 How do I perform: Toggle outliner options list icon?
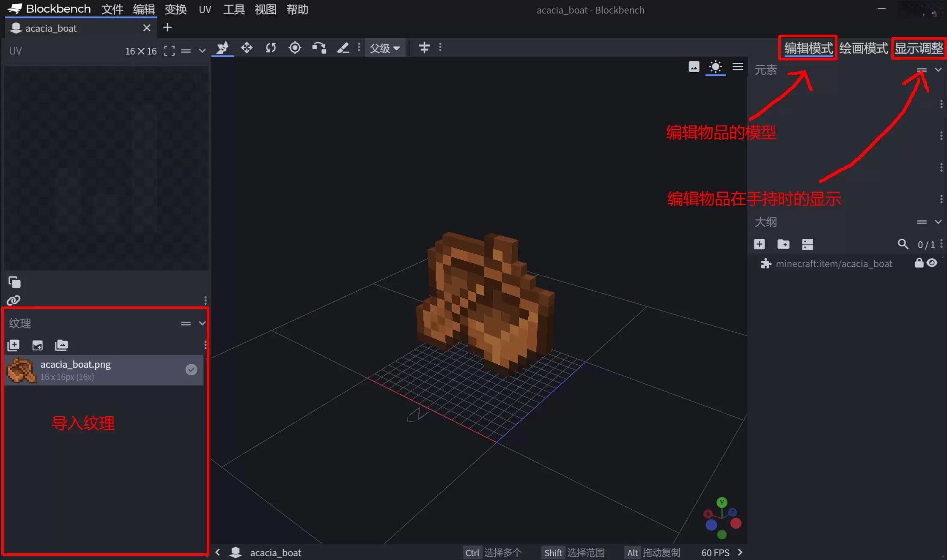[x=807, y=244]
